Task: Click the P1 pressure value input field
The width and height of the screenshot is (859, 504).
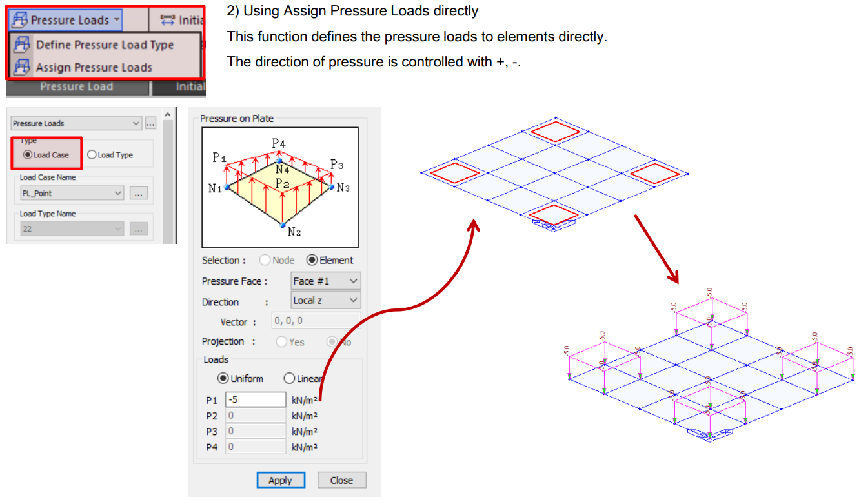Action: tap(256, 399)
